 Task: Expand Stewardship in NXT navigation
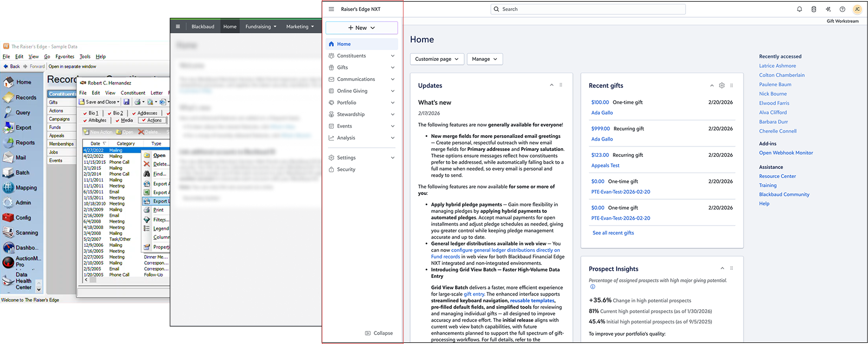click(x=393, y=114)
